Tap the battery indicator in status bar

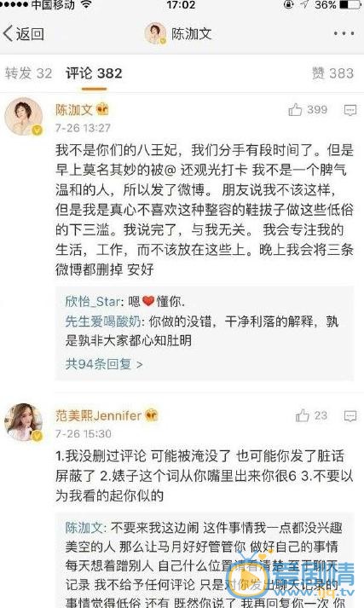pos(350,4)
